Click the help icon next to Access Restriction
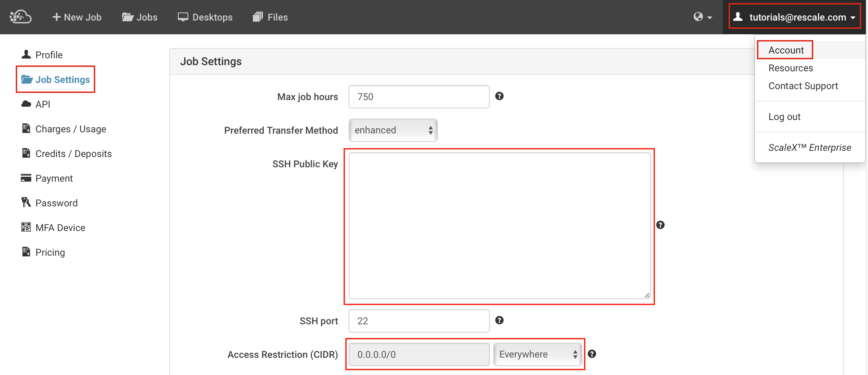868x375 pixels. tap(592, 354)
